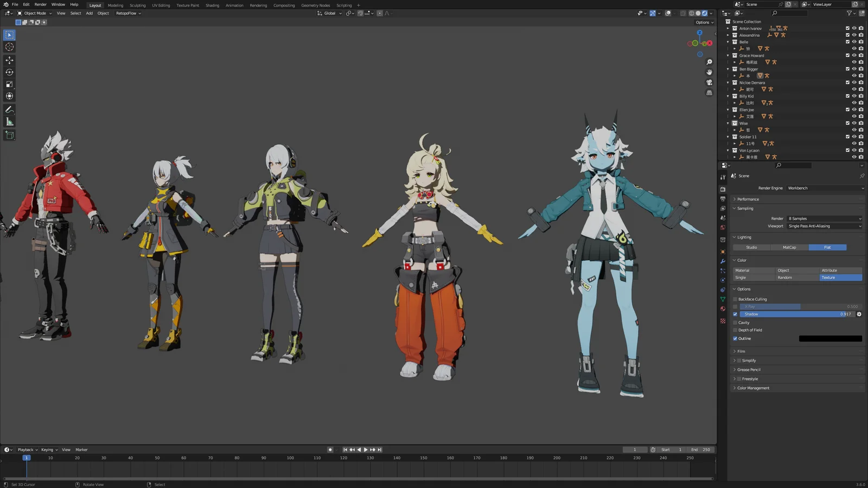Disable the Outline checkbox

tap(736, 338)
